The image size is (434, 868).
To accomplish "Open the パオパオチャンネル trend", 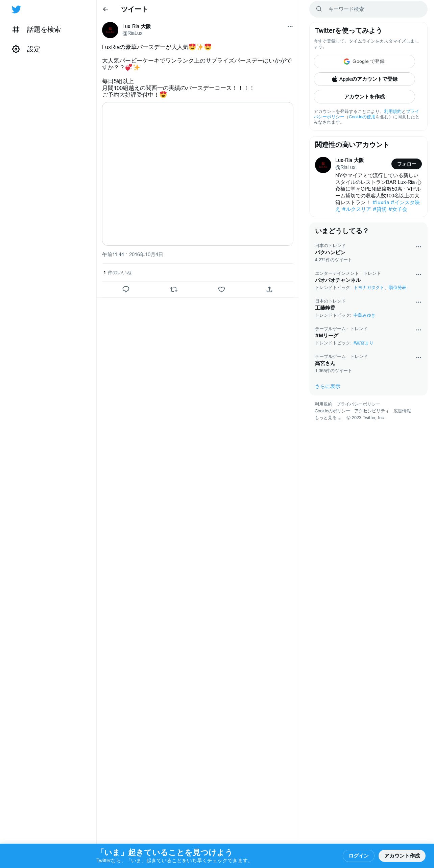I will 368,281.
